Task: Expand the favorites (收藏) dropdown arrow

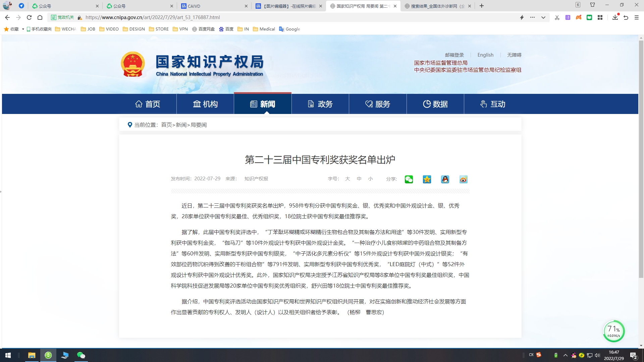Action: click(x=23, y=29)
